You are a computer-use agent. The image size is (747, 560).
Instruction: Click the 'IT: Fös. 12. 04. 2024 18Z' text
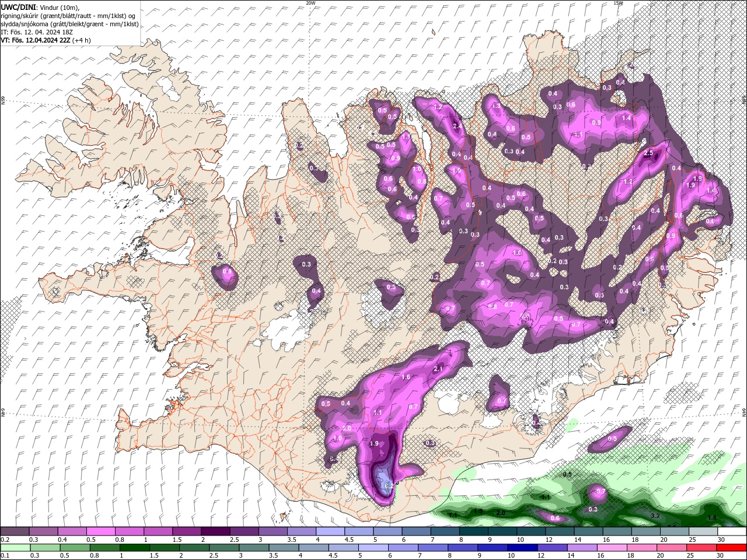tap(38, 32)
